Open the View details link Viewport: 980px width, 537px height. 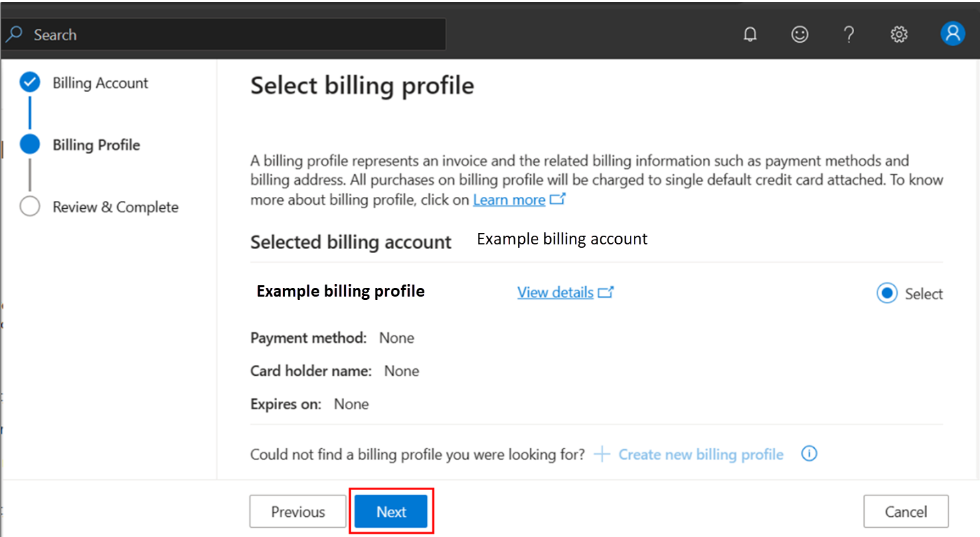click(x=555, y=293)
